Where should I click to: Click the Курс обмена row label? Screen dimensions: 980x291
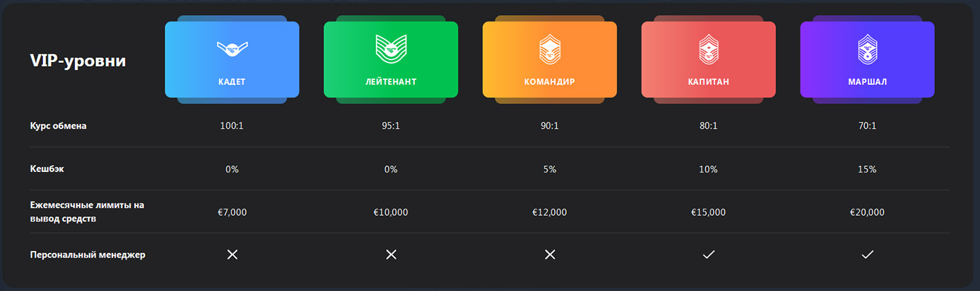pos(58,126)
